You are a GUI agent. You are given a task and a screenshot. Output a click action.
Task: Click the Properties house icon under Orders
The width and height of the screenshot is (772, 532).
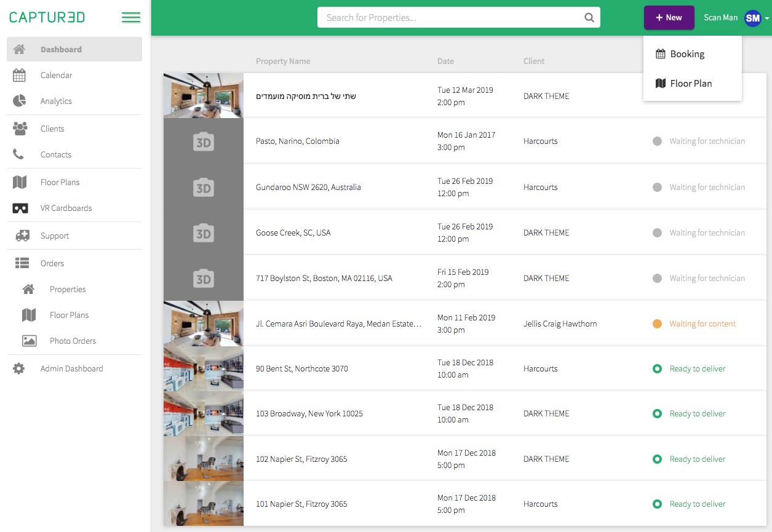(28, 289)
